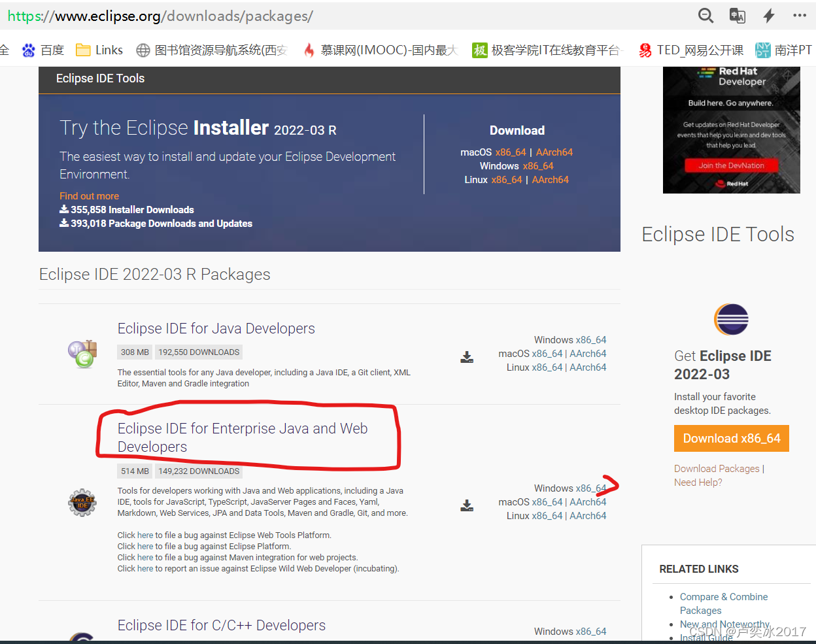Click the translate page icon
816x644 pixels.
pos(737,16)
